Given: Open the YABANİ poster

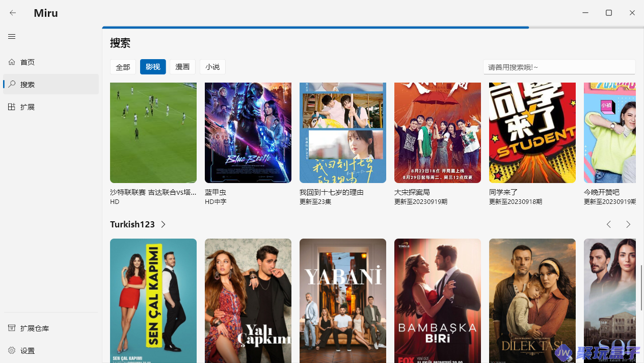Looking at the screenshot, I should coord(343,301).
